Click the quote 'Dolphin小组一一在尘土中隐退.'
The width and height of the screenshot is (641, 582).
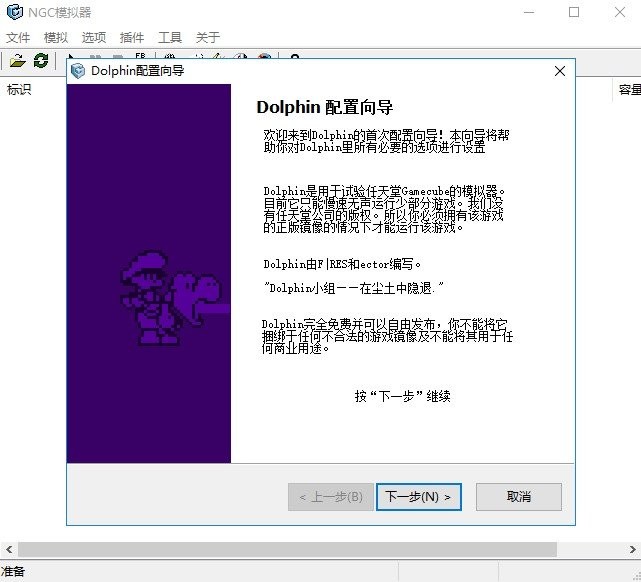(x=353, y=288)
